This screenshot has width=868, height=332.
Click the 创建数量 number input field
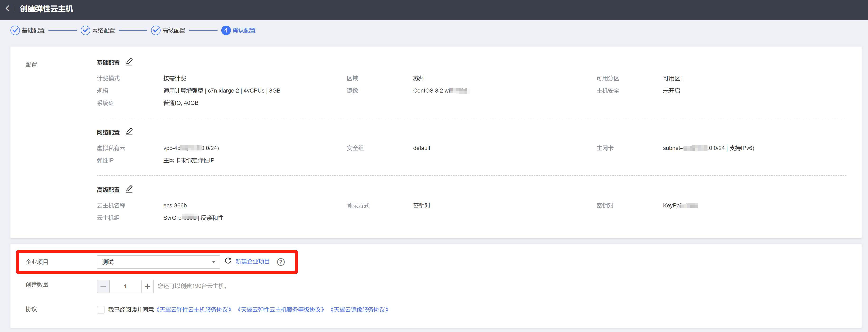pos(125,286)
